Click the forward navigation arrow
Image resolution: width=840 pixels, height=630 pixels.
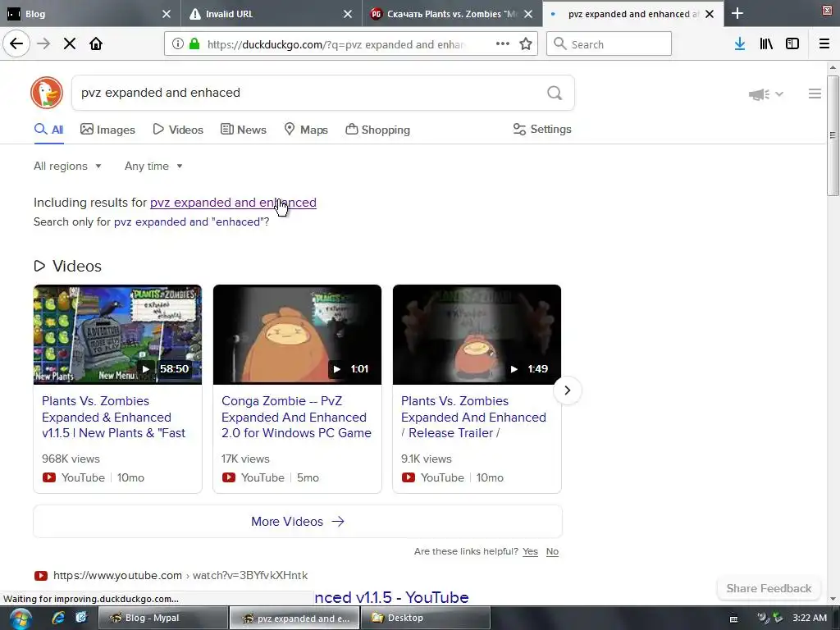pos(43,44)
